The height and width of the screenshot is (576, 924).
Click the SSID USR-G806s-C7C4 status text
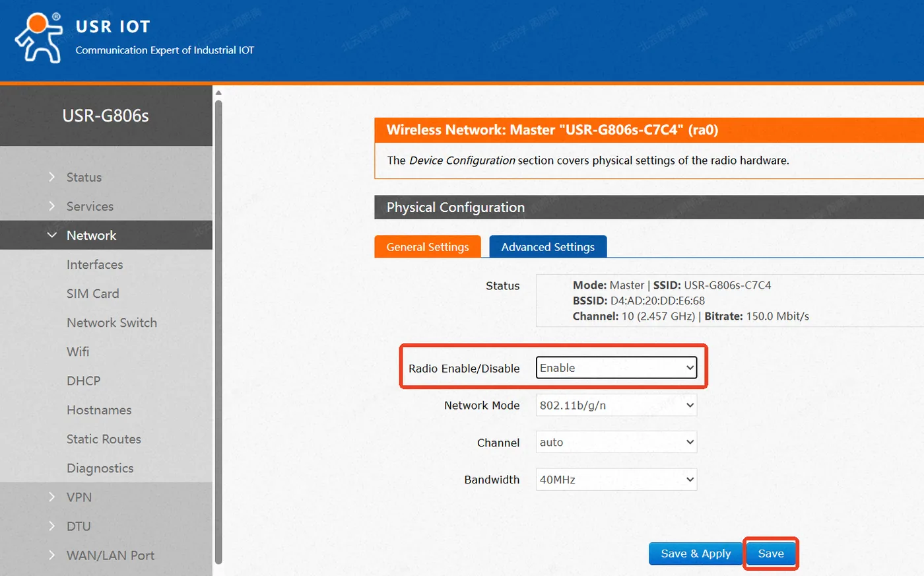tap(712, 285)
